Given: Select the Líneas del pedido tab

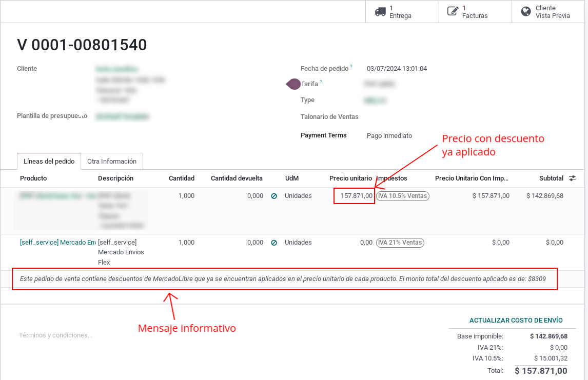Looking at the screenshot, I should (x=49, y=162).
